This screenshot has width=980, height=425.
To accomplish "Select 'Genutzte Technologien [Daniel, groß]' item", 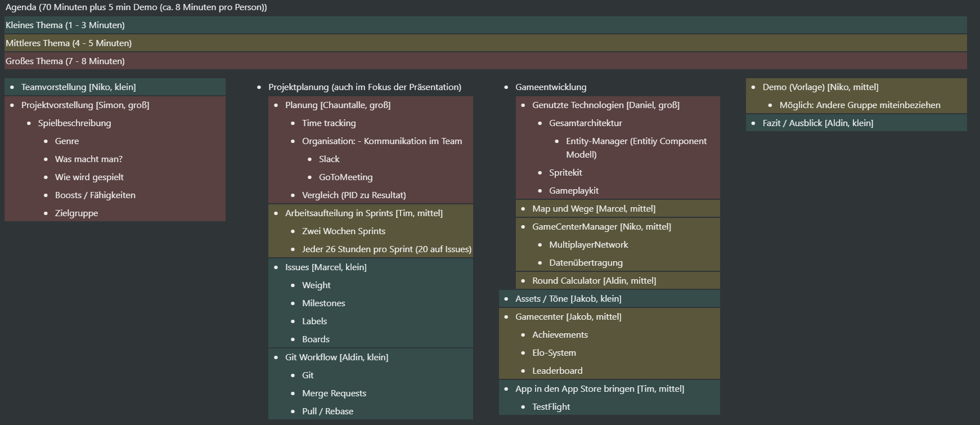I will pyautogui.click(x=606, y=105).
